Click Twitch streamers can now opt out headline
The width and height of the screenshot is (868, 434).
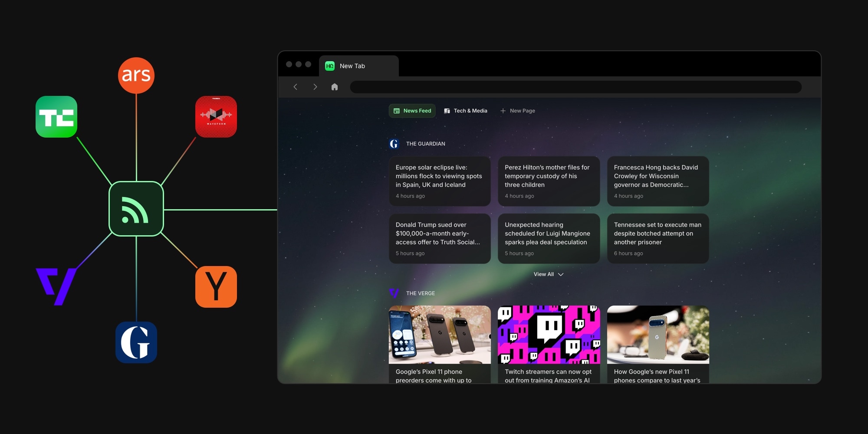(x=548, y=376)
